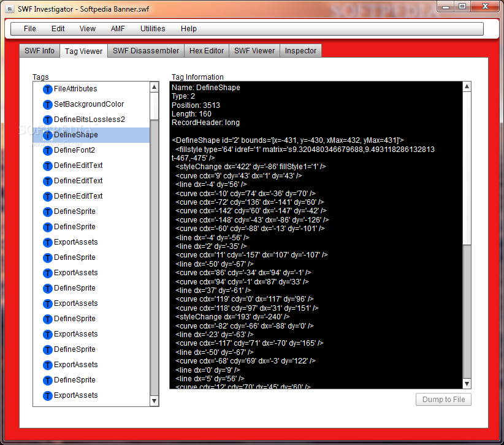This screenshot has height=445, width=504.
Task: Click the 'RecordHeader: long' line
Action: tap(205, 123)
